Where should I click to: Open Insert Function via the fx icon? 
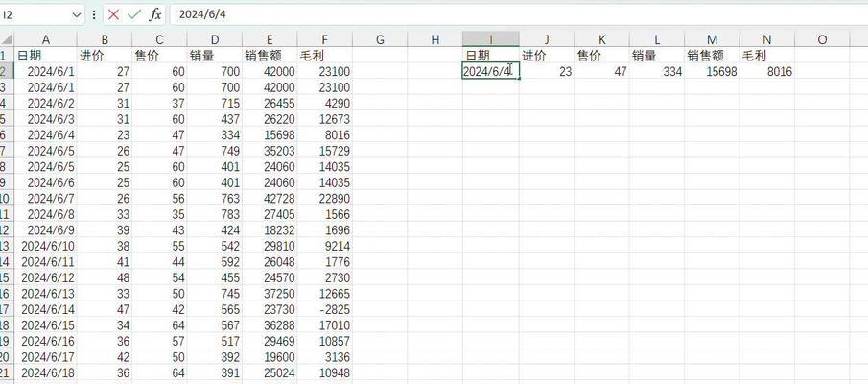(154, 14)
